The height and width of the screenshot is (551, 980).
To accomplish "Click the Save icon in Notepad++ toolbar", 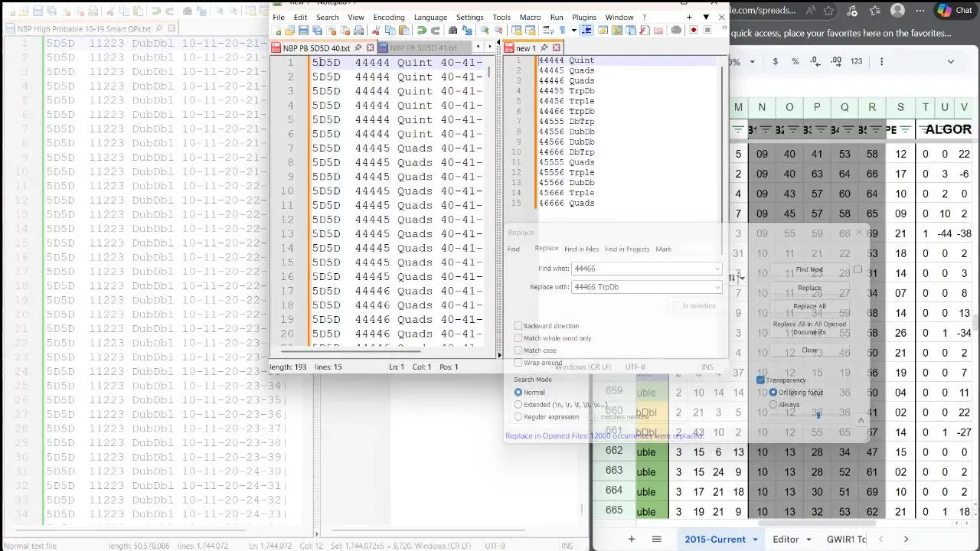I will coord(303,30).
